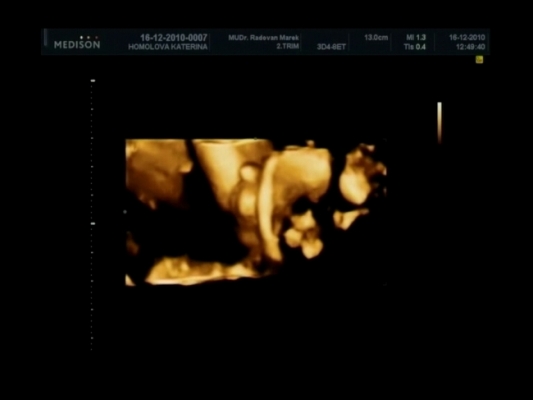This screenshot has width=533, height=400.
Task: Click the date 16-12-2010 at top right
Action: (x=467, y=37)
